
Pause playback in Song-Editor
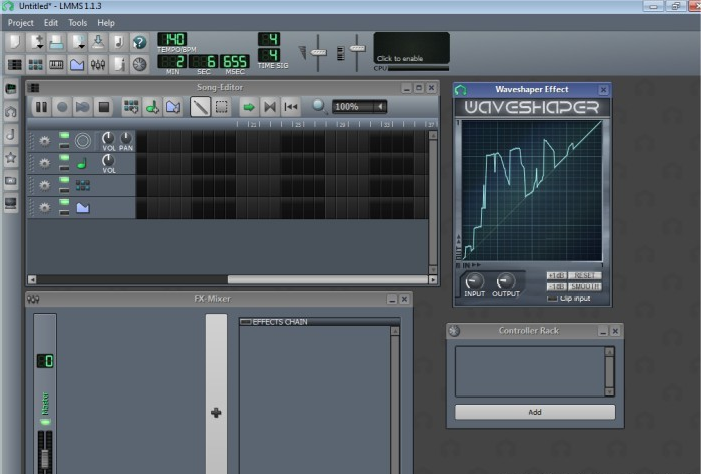[41, 107]
